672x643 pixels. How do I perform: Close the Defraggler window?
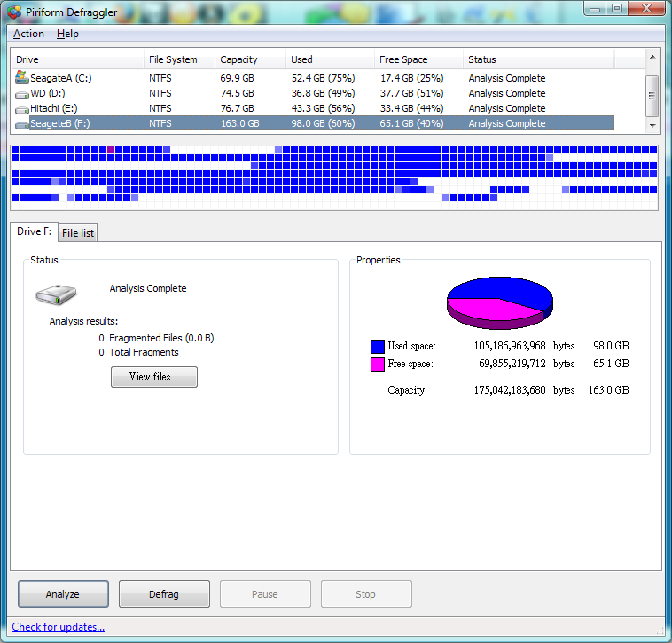[x=646, y=8]
